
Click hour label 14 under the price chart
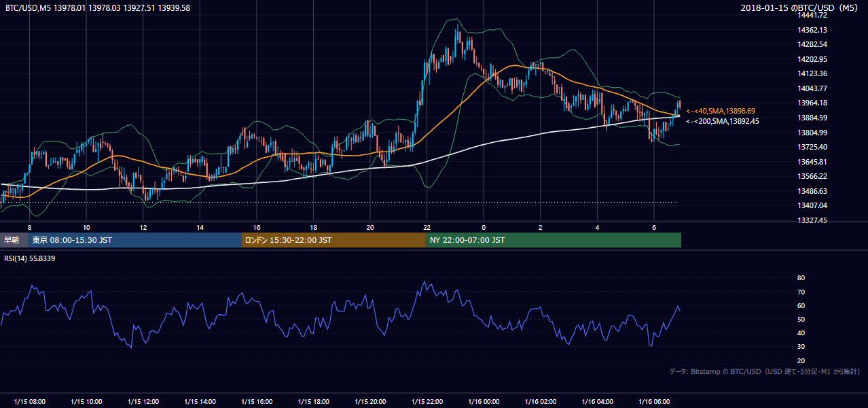[200, 227]
